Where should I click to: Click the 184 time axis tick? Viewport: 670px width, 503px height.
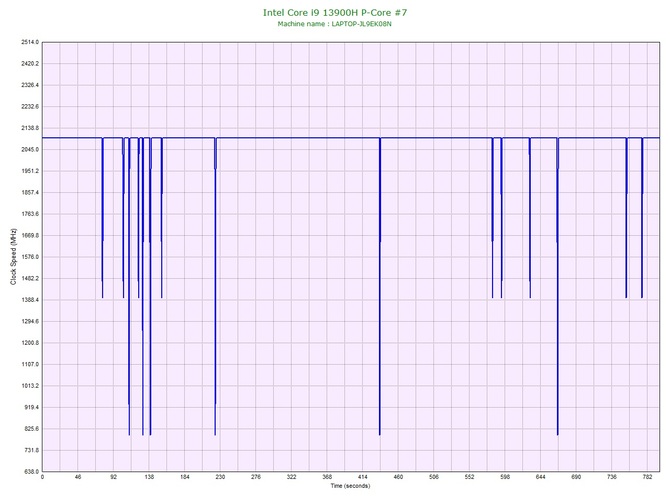[x=185, y=477]
